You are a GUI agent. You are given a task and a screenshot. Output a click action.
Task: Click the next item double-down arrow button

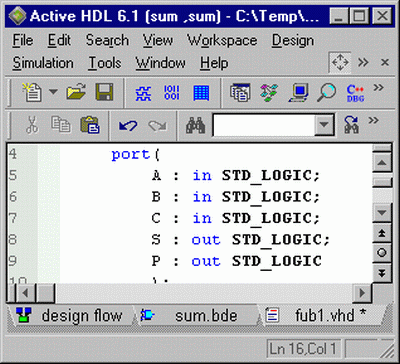382,273
